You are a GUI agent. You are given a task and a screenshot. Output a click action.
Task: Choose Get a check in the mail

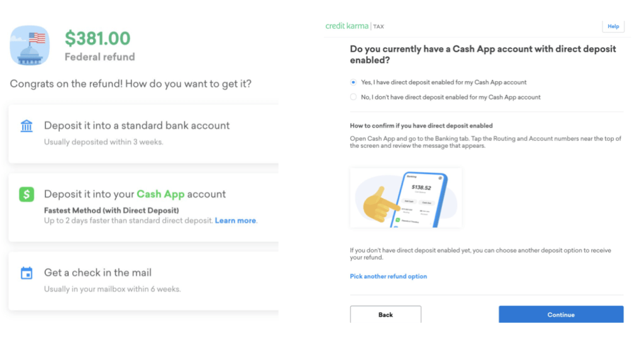pyautogui.click(x=97, y=273)
